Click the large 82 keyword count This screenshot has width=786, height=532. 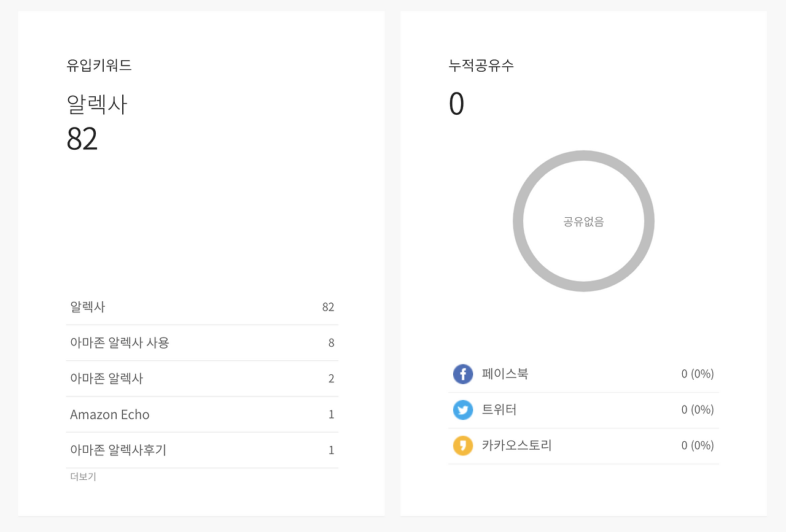click(82, 139)
